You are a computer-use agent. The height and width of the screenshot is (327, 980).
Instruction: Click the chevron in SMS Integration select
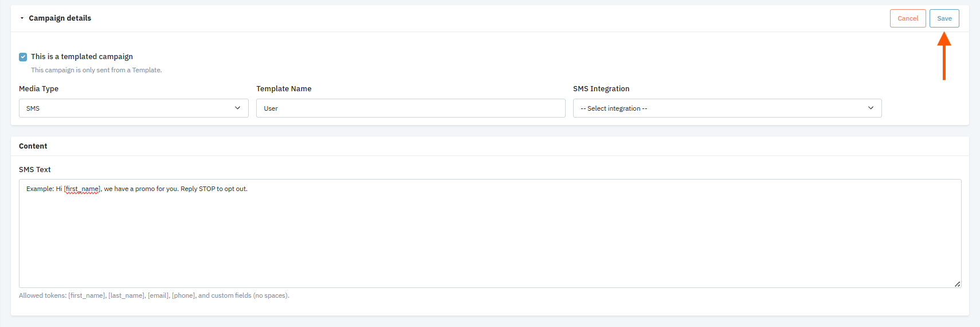[x=871, y=108]
